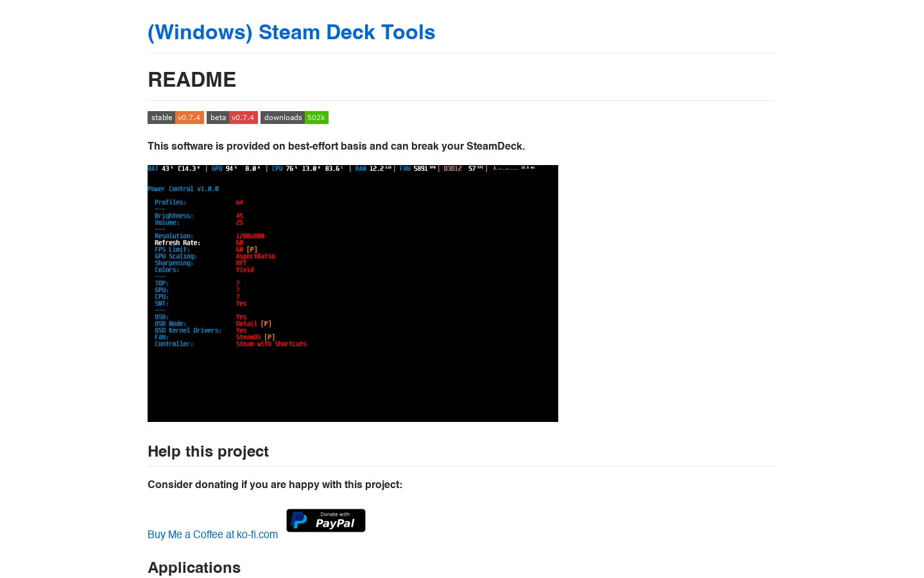The image size is (924, 578).
Task: Click the Help this project heading
Action: click(208, 451)
